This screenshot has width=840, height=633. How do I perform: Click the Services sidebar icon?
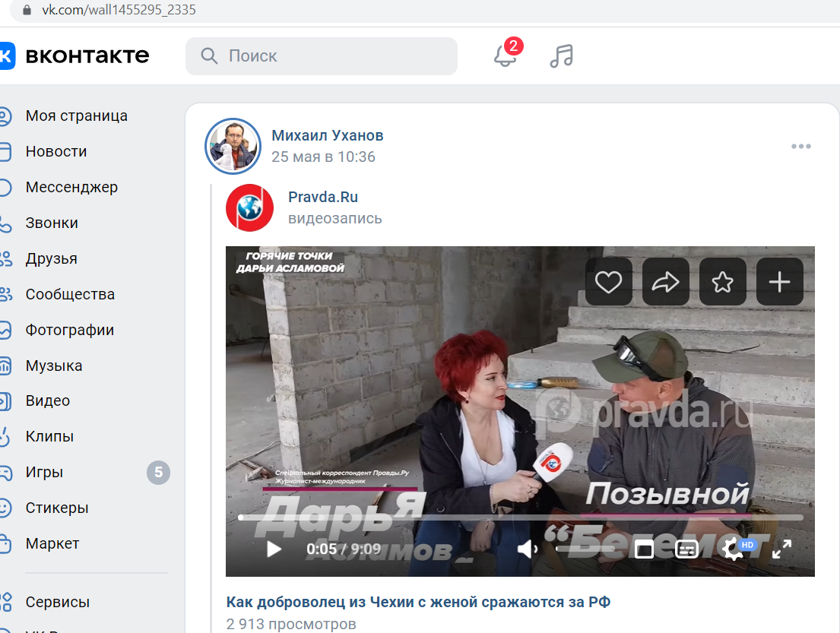(x=5, y=602)
